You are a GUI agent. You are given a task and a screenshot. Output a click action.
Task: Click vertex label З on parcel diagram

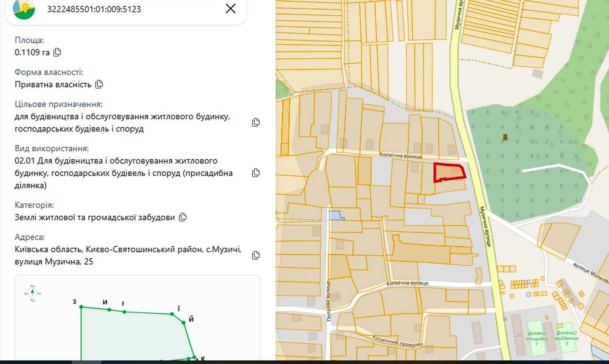(74, 302)
